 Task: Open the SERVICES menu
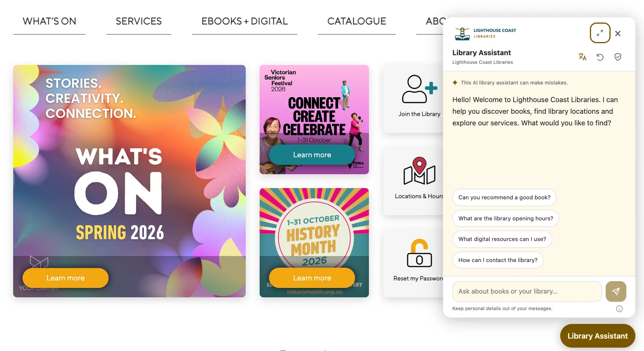pyautogui.click(x=139, y=21)
